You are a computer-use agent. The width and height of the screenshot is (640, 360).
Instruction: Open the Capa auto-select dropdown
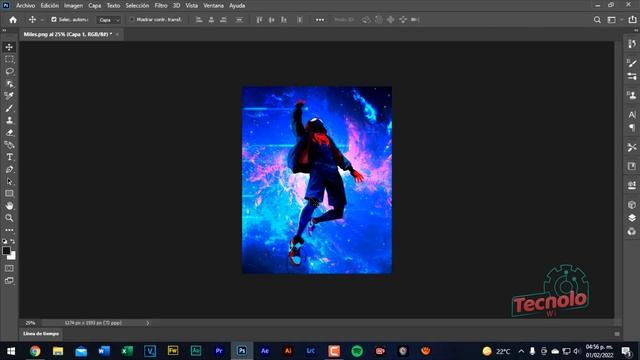(109, 20)
